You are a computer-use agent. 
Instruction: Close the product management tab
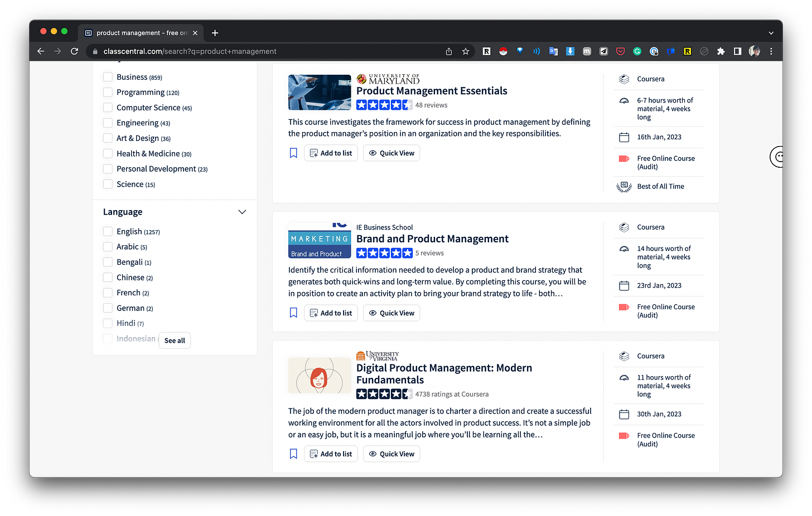tap(195, 33)
